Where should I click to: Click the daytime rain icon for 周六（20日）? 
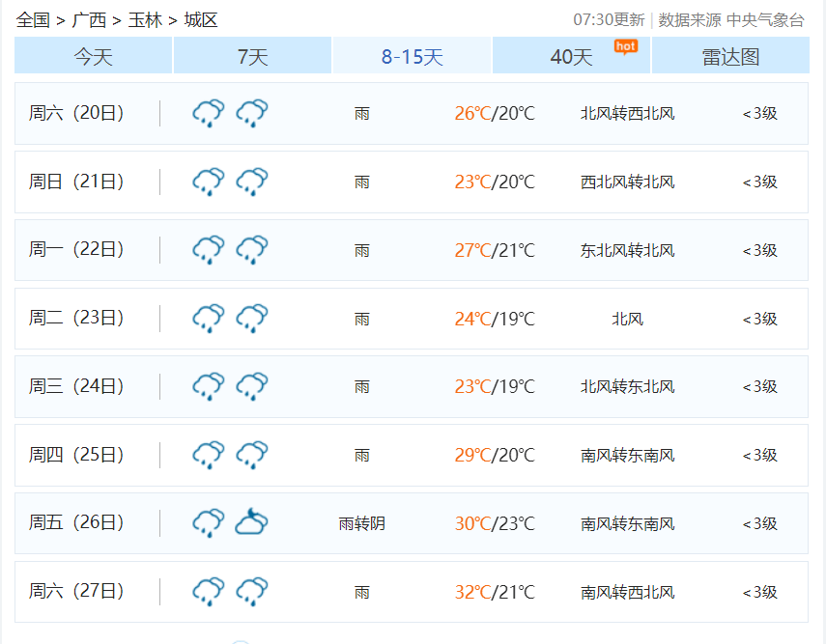207,112
